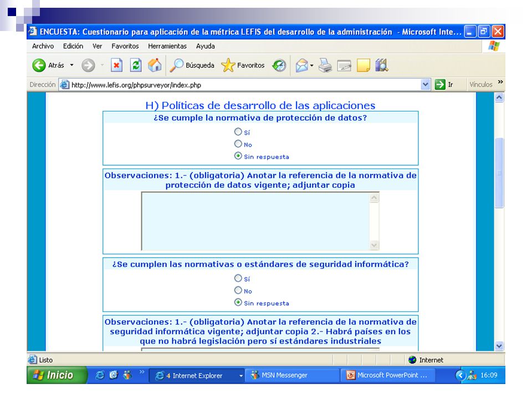The image size is (532, 399).
Task: Click the IE document icon in title bar
Action: pyautogui.click(x=33, y=31)
